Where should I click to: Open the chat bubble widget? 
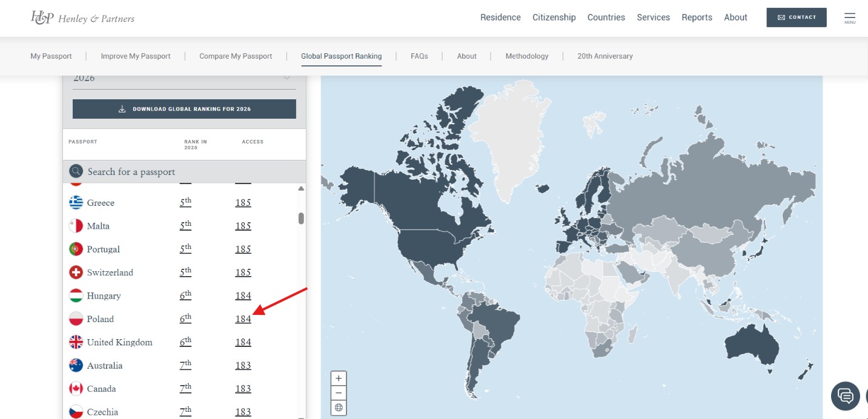coord(846,396)
